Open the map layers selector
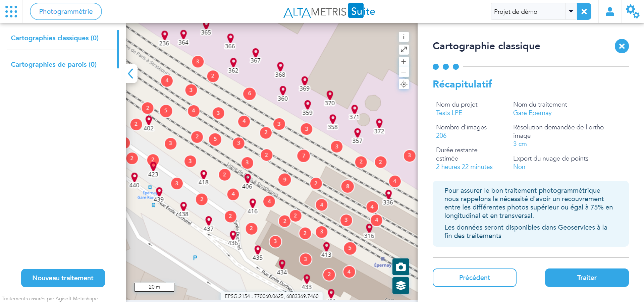 click(400, 286)
